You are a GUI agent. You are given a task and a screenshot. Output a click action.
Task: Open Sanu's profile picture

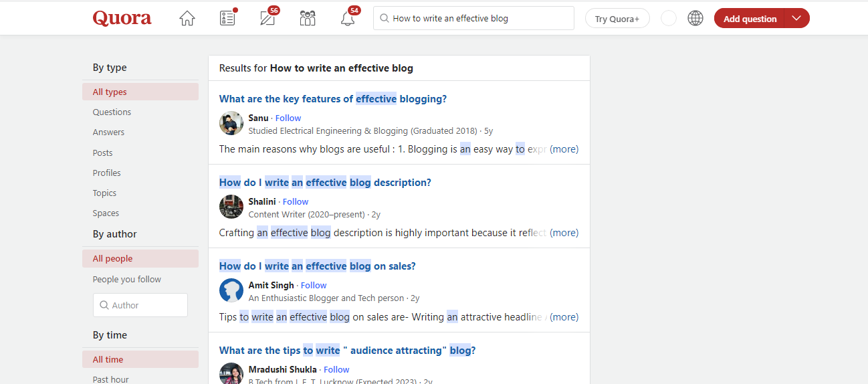click(x=231, y=123)
